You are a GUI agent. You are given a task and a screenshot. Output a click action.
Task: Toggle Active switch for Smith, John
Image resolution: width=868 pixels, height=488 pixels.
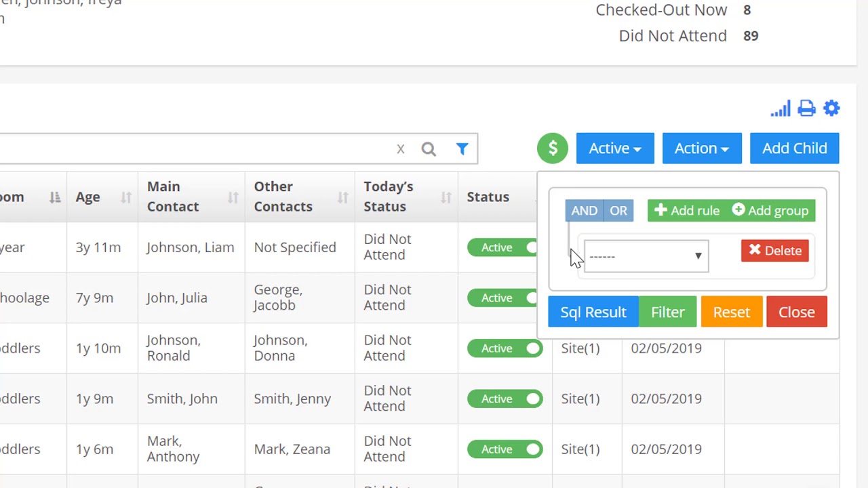[x=532, y=399]
